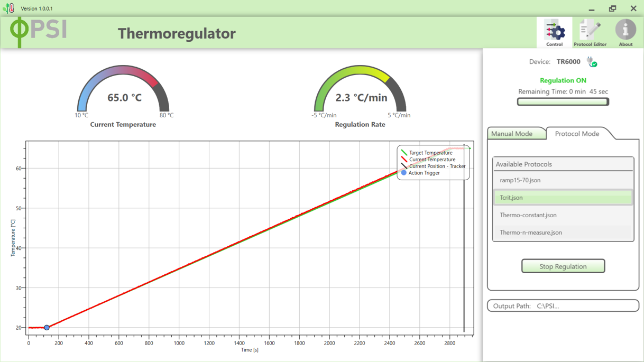The image size is (644, 362).
Task: Open the Protocol Editor icon
Action: click(x=590, y=33)
